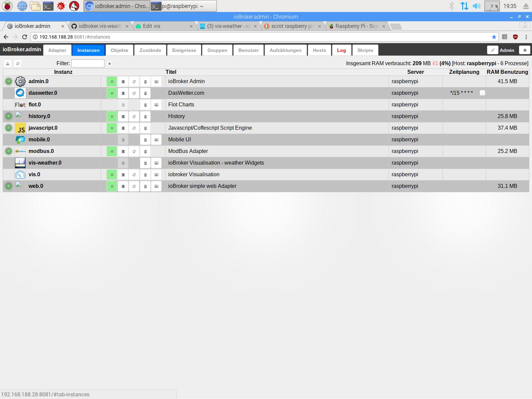Restart the javascript.0 instance
Viewport: 532px width, 399px height.
(x=134, y=128)
